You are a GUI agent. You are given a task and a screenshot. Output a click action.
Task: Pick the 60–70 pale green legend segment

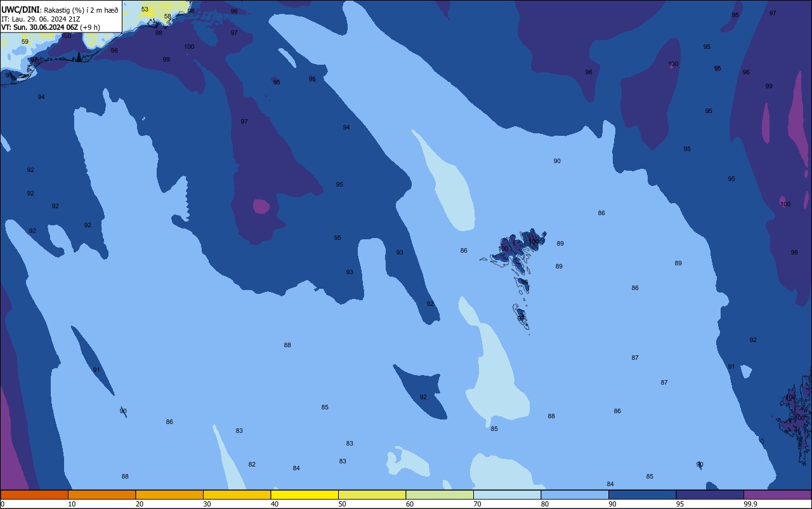pyautogui.click(x=440, y=494)
